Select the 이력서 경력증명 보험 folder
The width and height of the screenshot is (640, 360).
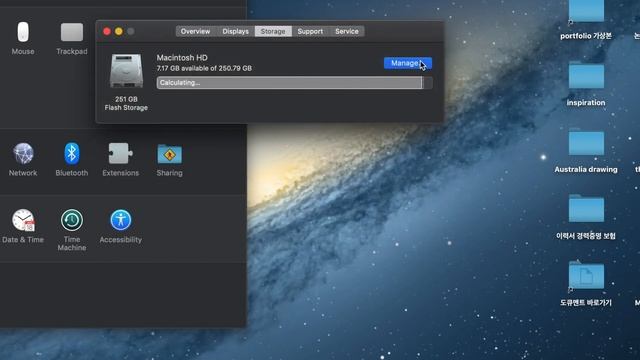click(586, 208)
